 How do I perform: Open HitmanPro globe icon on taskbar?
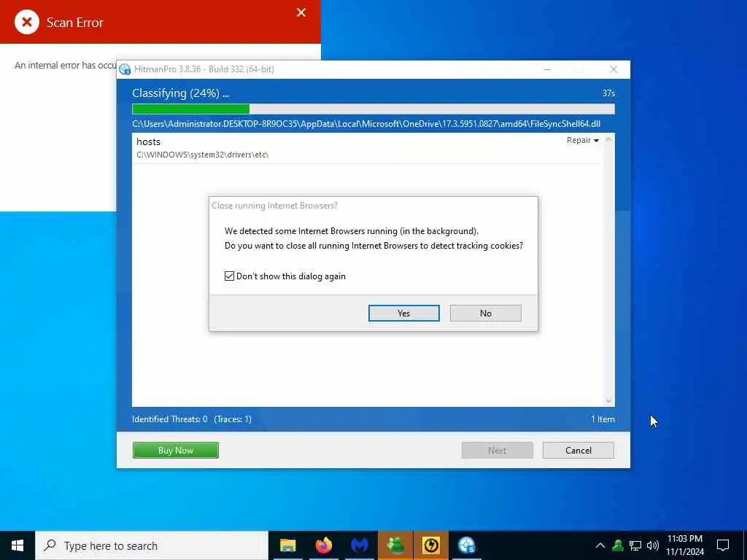(466, 545)
